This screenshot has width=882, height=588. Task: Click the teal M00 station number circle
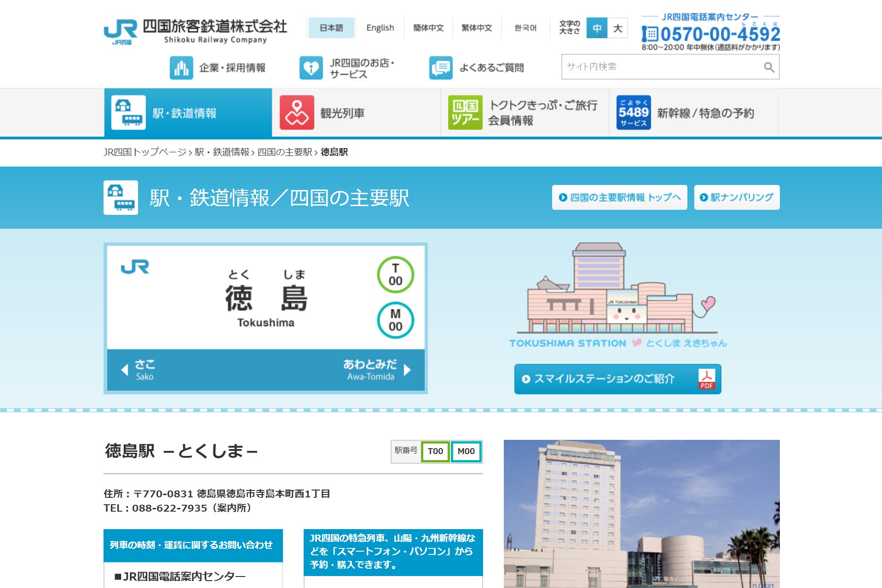pyautogui.click(x=396, y=320)
